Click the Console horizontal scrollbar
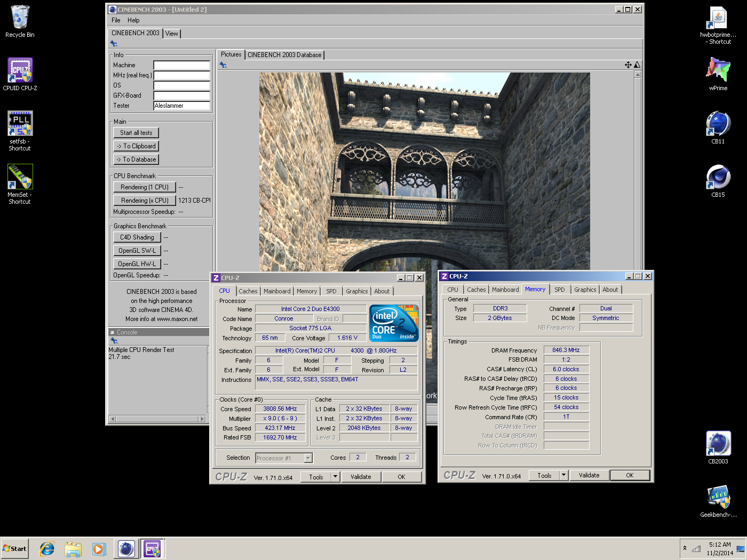Viewport: 747px width, 560px height. pos(157,419)
